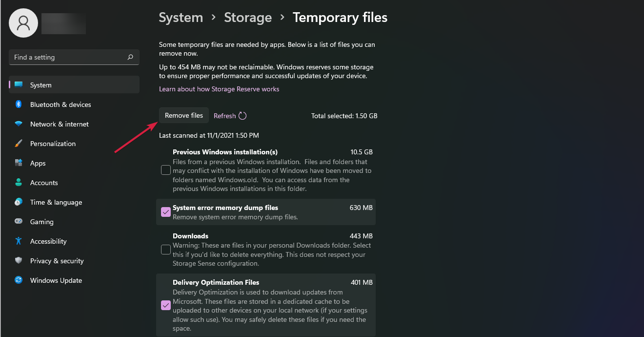
Task: Click the Bluetooth icon in sidebar
Action: [19, 105]
